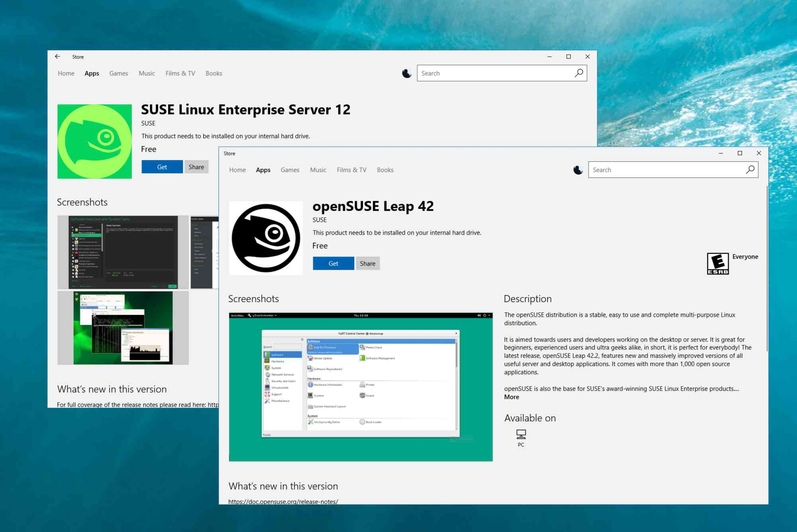The width and height of the screenshot is (797, 532).
Task: Minimize the openSUSE Store window
Action: tap(721, 153)
